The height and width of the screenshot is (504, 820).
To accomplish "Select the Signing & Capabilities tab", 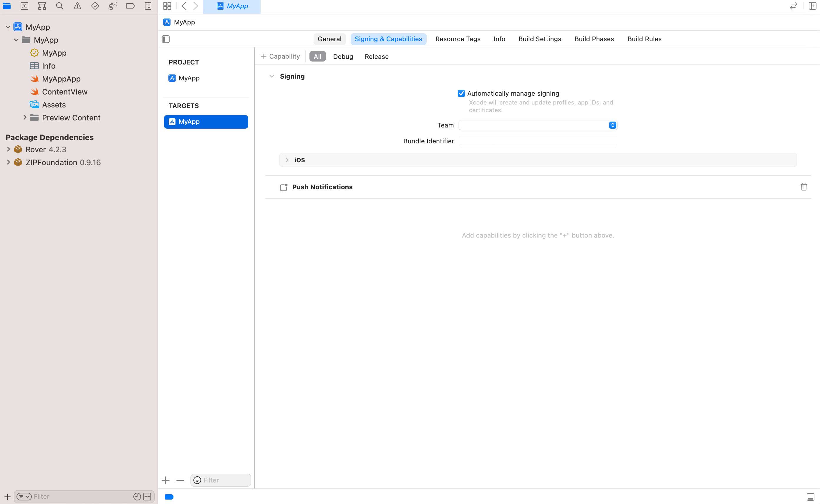I will (388, 39).
